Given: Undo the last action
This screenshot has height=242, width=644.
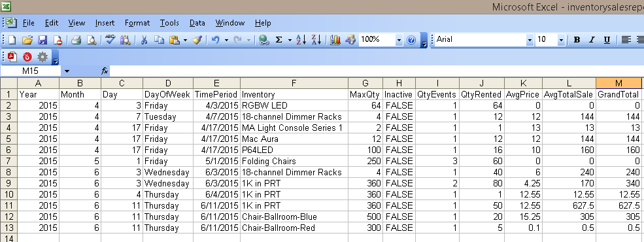Looking at the screenshot, I should tap(216, 40).
